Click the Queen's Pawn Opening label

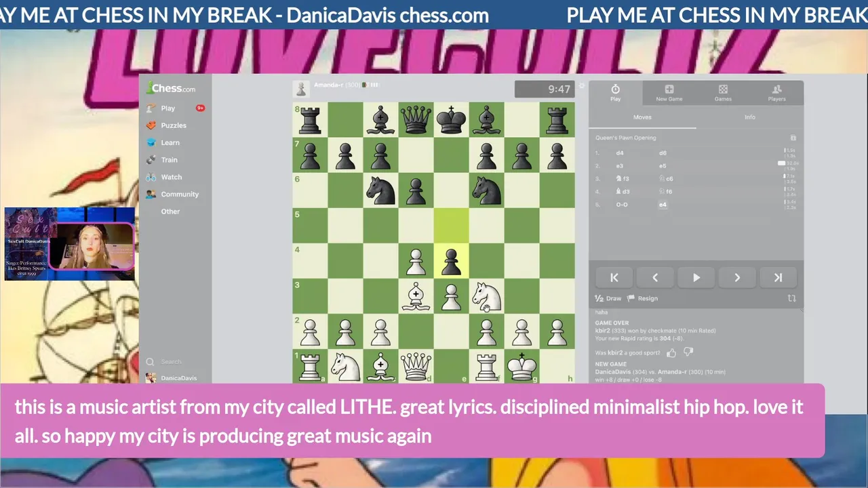pyautogui.click(x=625, y=138)
